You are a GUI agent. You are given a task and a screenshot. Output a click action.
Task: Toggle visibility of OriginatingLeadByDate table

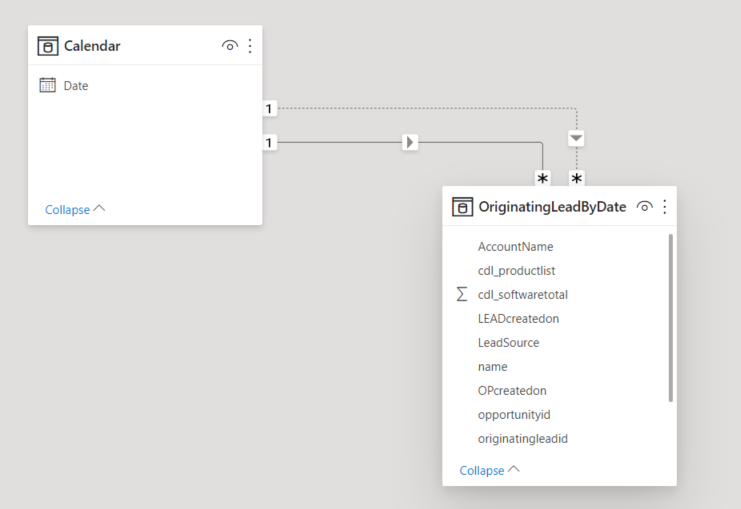point(645,207)
